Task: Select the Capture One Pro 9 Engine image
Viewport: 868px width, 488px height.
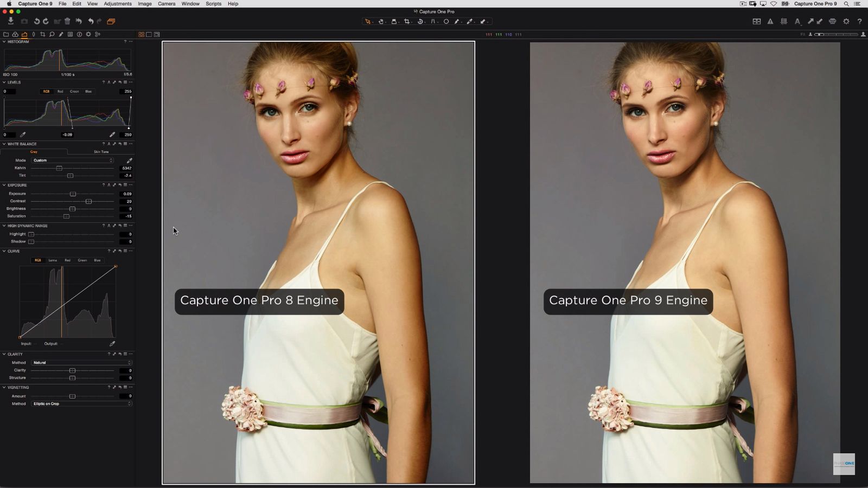Action: (x=685, y=262)
